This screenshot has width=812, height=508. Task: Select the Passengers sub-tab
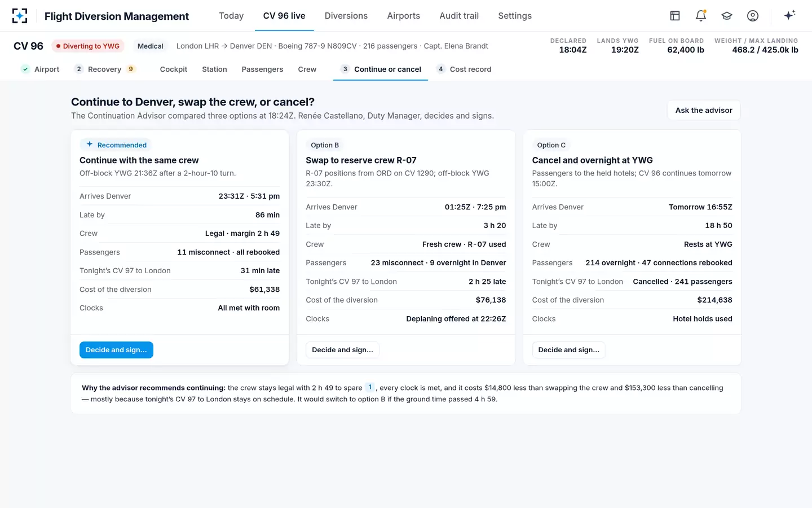(x=262, y=69)
